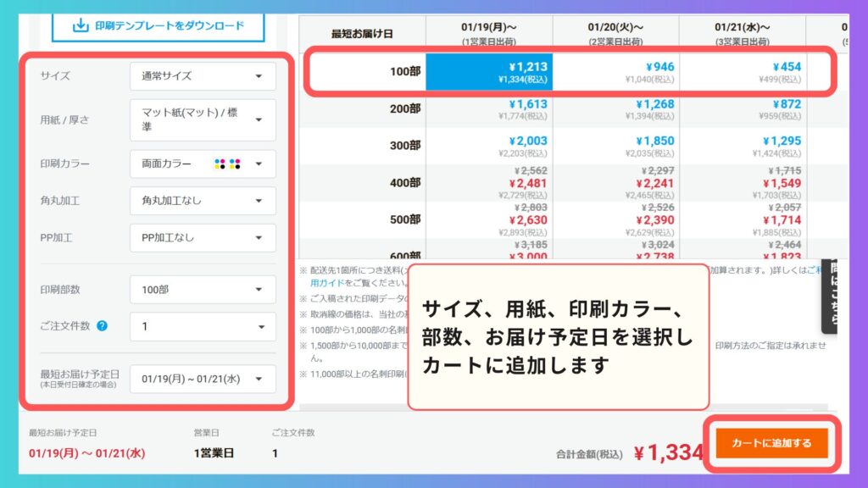Viewport: 868px width, 488px height.
Task: Pick the ¥1,268 price for 200部
Action: [x=616, y=109]
